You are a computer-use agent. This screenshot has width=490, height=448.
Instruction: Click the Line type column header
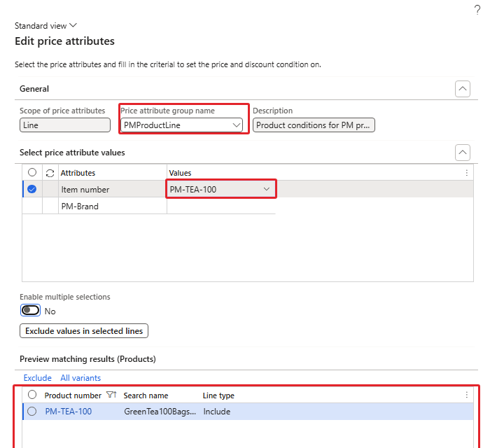click(x=218, y=395)
